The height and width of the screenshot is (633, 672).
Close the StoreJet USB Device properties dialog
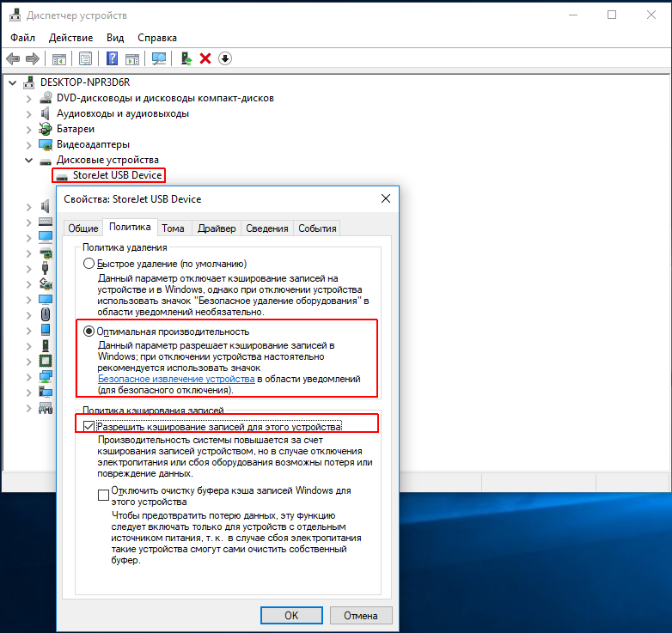pos(386,198)
